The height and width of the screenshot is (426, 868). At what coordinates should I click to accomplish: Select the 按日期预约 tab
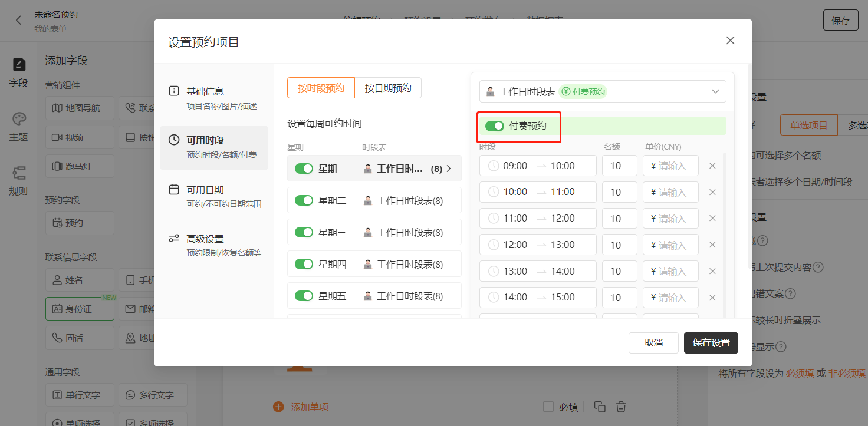coord(388,88)
